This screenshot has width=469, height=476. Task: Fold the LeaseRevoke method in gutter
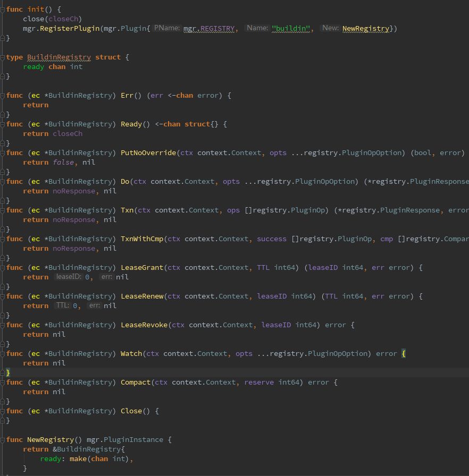(x=3, y=325)
